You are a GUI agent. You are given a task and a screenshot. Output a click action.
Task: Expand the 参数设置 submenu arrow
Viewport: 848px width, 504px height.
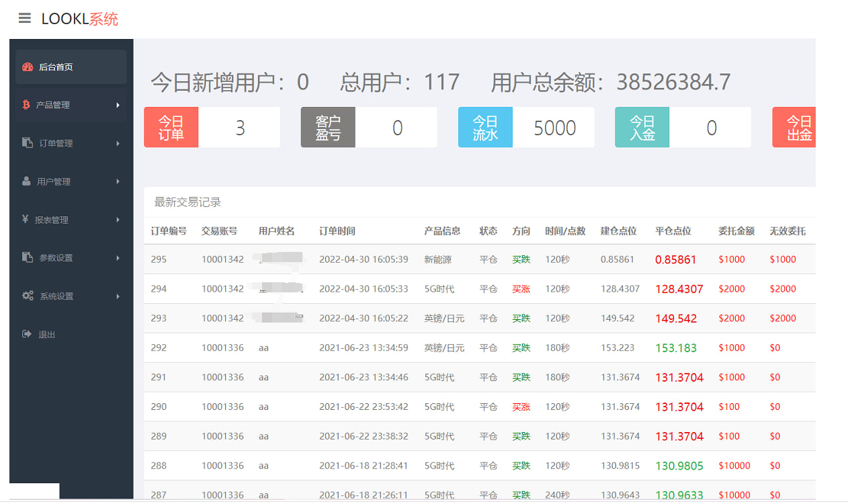click(x=118, y=257)
